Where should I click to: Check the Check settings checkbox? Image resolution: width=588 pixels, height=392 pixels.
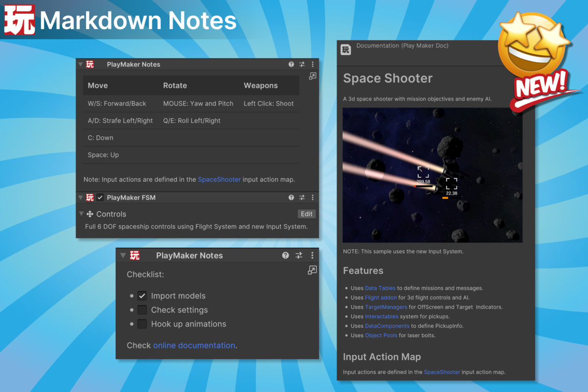point(142,310)
